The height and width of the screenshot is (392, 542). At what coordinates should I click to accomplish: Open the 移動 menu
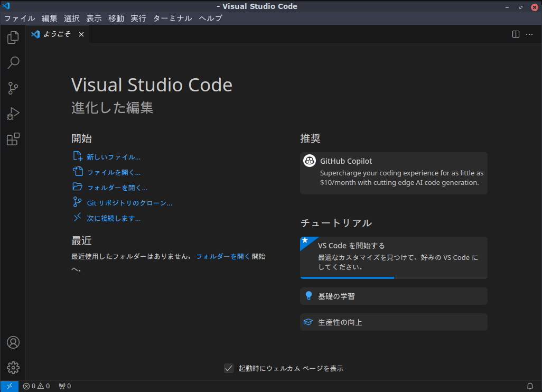pyautogui.click(x=116, y=18)
